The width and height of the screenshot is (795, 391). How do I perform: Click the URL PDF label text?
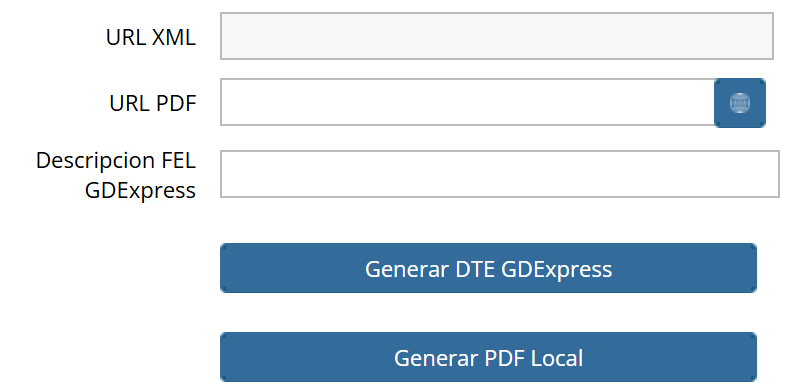coord(153,103)
